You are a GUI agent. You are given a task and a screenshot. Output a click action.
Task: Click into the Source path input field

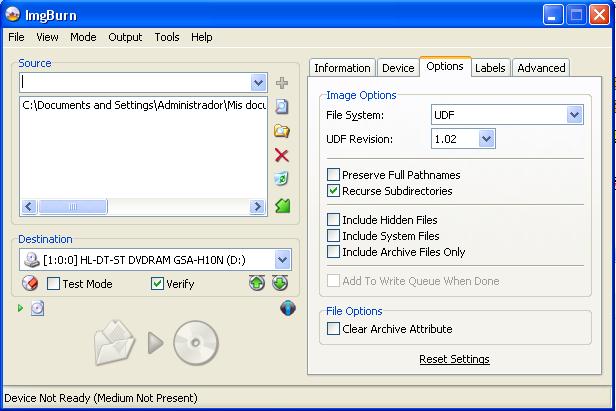[x=136, y=83]
